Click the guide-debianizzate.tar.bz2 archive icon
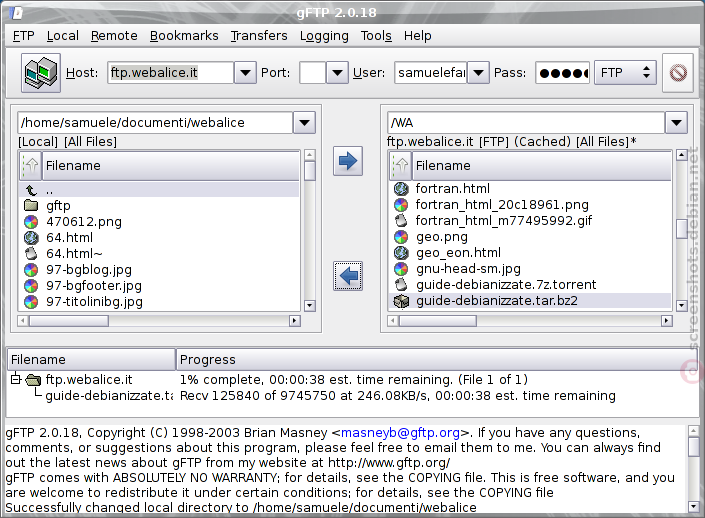Screen dimensions: 705x518 click(401, 301)
